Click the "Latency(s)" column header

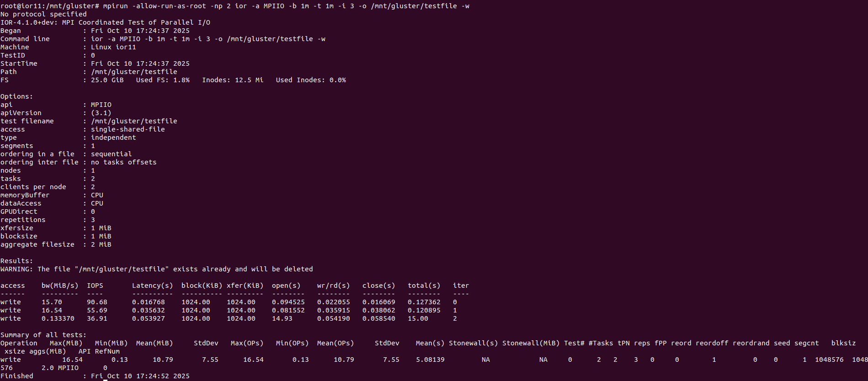pyautogui.click(x=152, y=286)
